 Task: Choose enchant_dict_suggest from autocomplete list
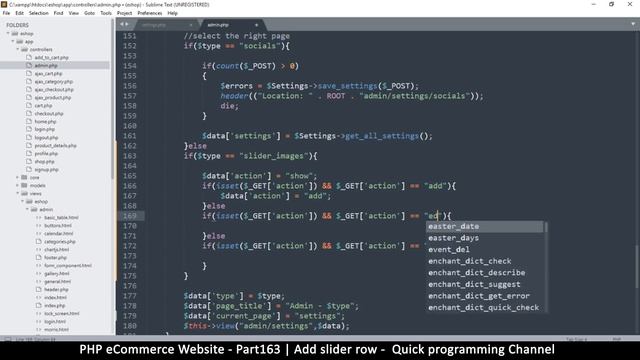485,284
